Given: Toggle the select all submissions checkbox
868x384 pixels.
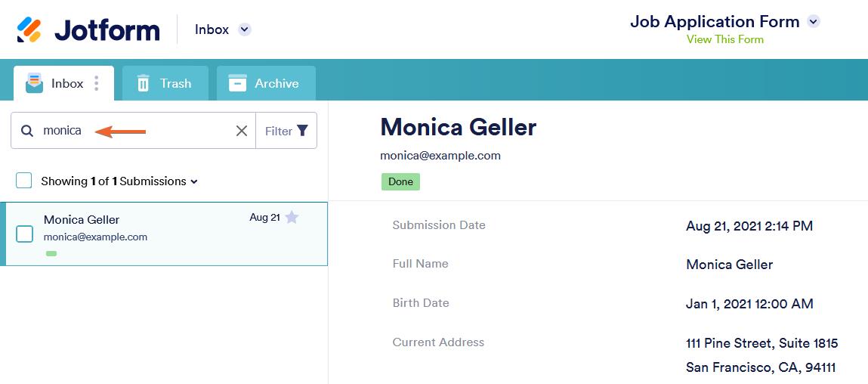Looking at the screenshot, I should pos(24,181).
